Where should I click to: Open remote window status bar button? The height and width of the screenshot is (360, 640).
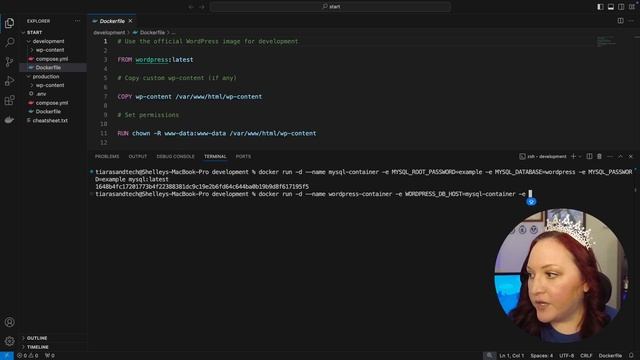[x=7, y=356]
